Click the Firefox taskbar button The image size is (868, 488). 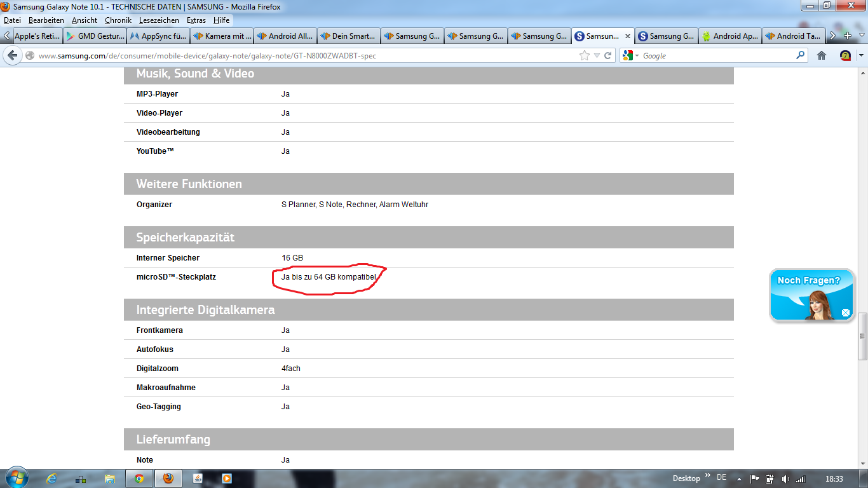pyautogui.click(x=168, y=478)
